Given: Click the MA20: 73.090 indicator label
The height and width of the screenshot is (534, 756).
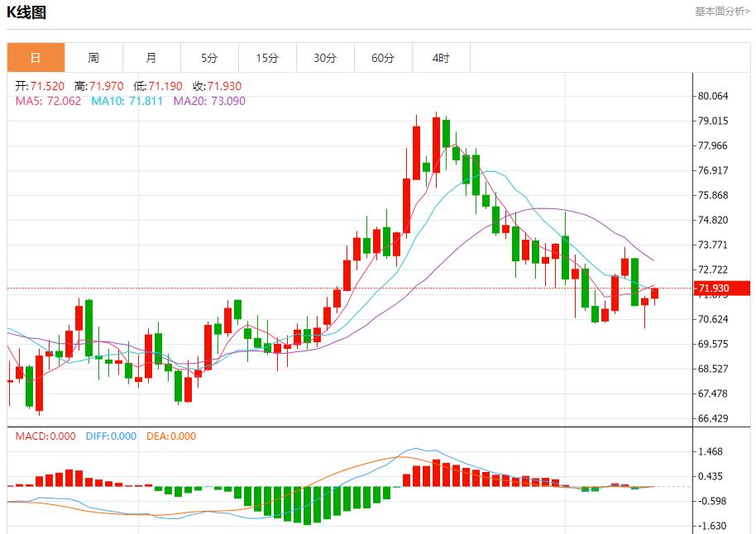Looking at the screenshot, I should coord(209,101).
